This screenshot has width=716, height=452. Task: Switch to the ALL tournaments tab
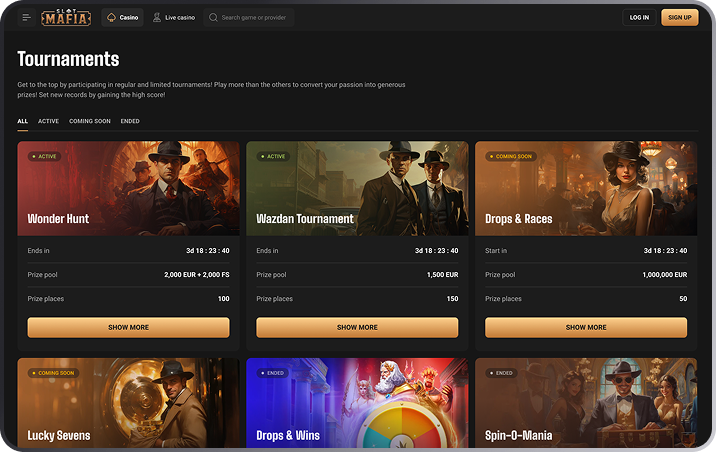tap(22, 121)
